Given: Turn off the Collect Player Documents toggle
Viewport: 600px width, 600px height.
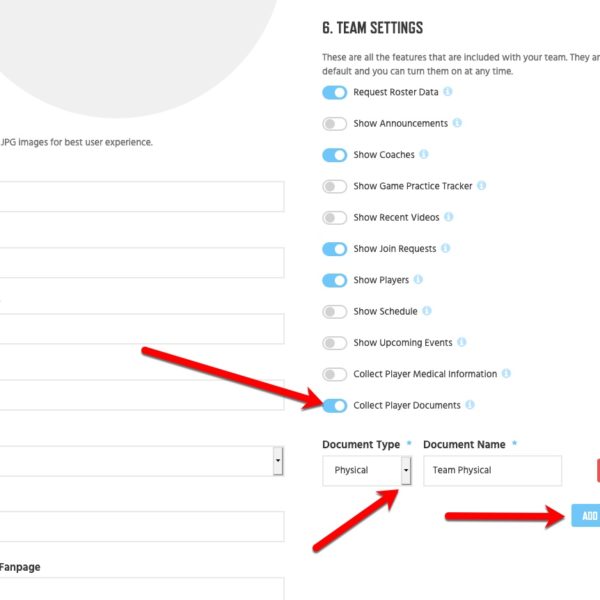Looking at the screenshot, I should coord(334,406).
